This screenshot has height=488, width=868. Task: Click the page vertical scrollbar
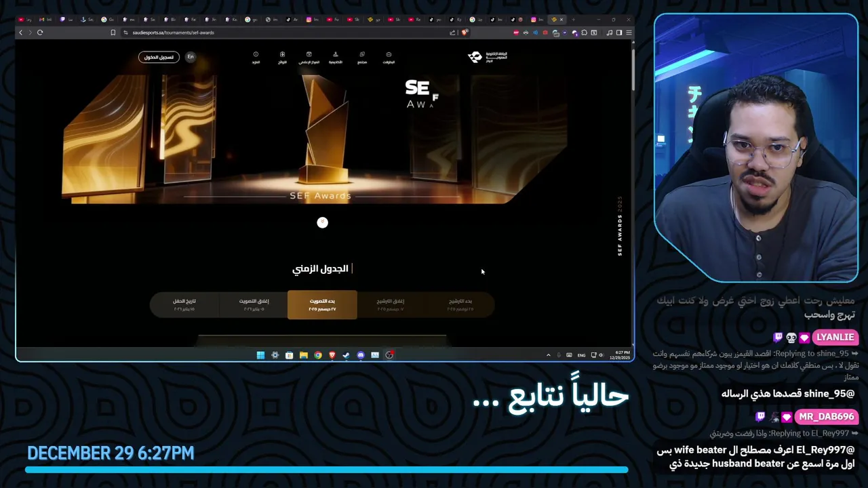click(633, 71)
